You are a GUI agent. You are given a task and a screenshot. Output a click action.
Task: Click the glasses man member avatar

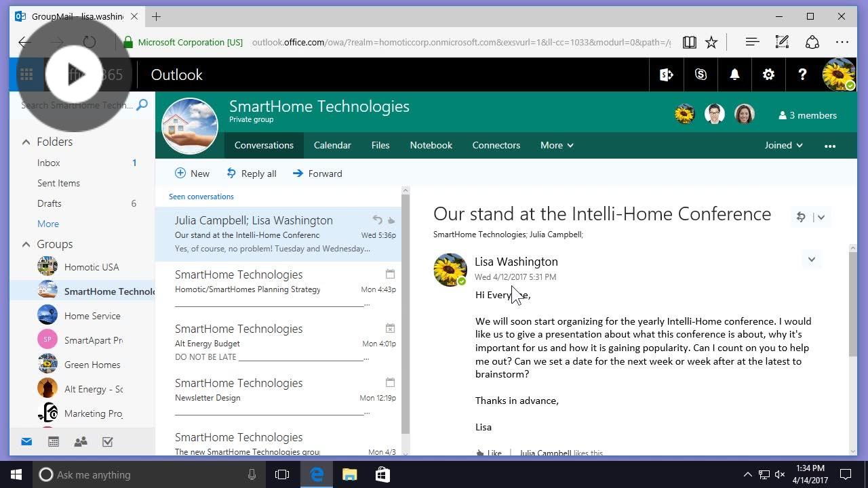click(x=715, y=114)
